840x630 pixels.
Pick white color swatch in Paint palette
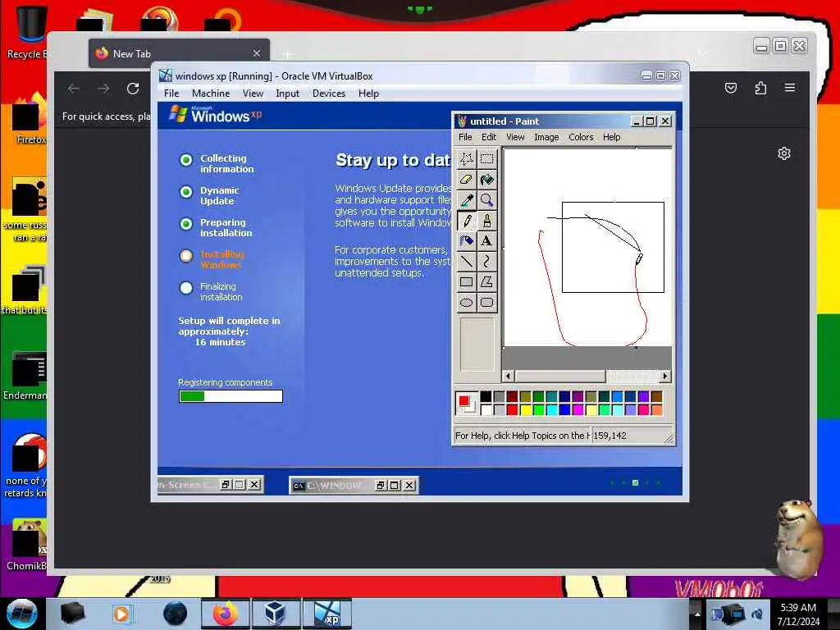[x=486, y=410]
